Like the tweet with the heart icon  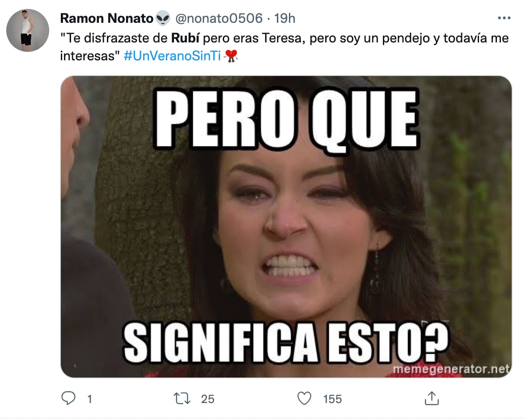[305, 399]
